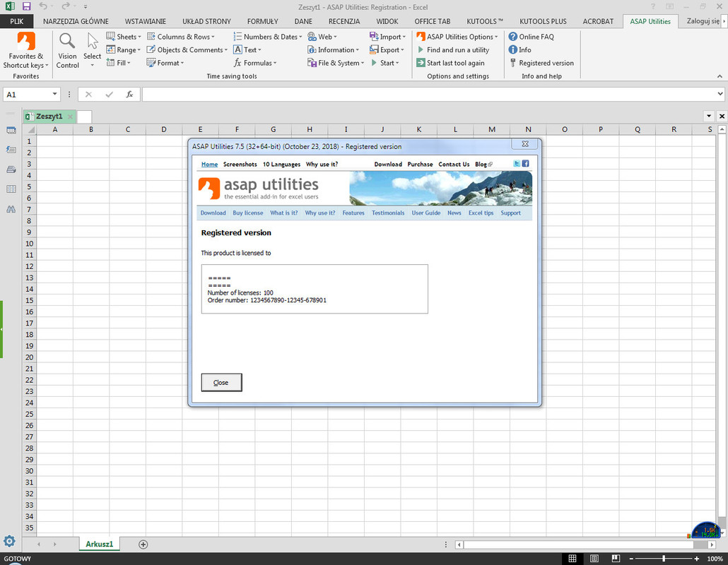
Task: Open File & System menu
Action: tap(336, 63)
